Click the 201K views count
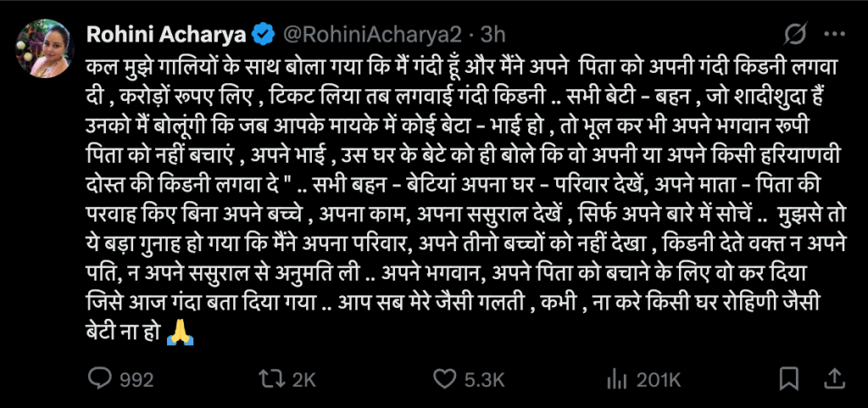The height and width of the screenshot is (408, 868). 658,379
